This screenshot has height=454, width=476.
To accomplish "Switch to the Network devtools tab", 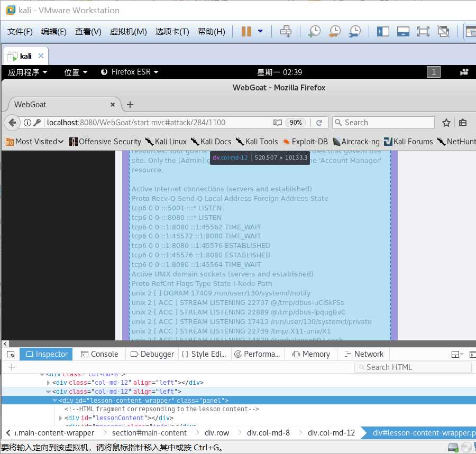I will [364, 354].
